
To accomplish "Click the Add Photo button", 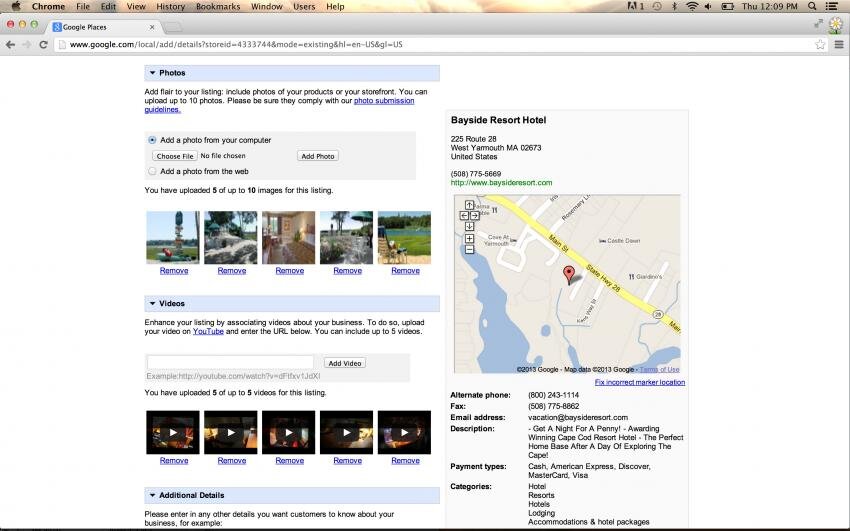I will [x=318, y=156].
